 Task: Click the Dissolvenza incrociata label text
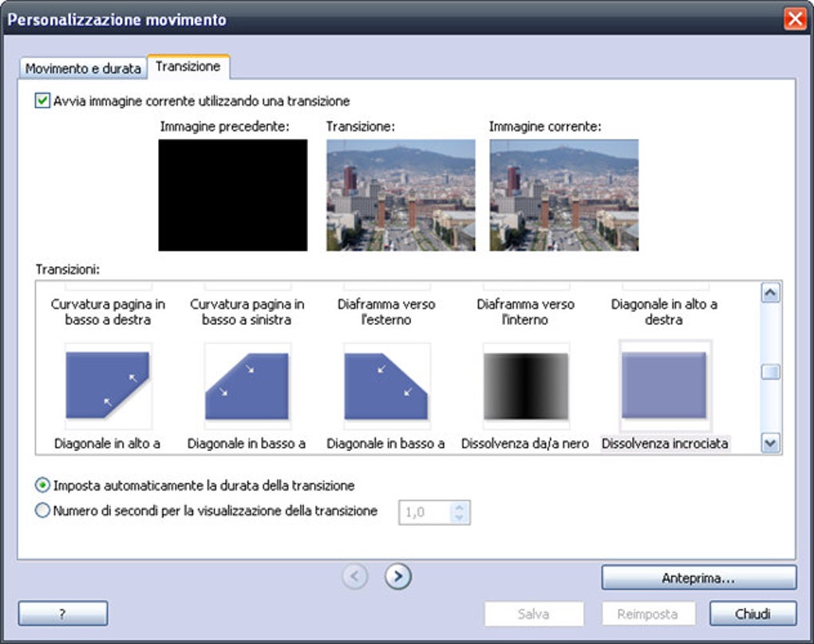pyautogui.click(x=665, y=444)
